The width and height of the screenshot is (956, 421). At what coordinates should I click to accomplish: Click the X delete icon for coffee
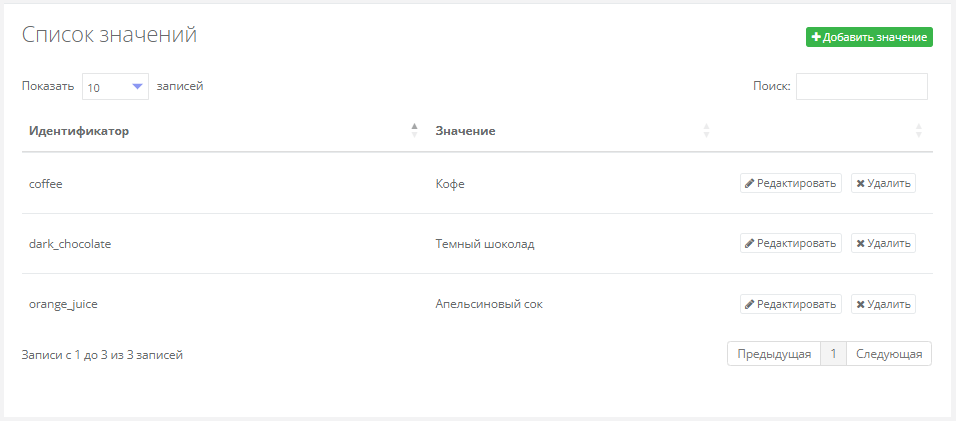[x=860, y=183]
